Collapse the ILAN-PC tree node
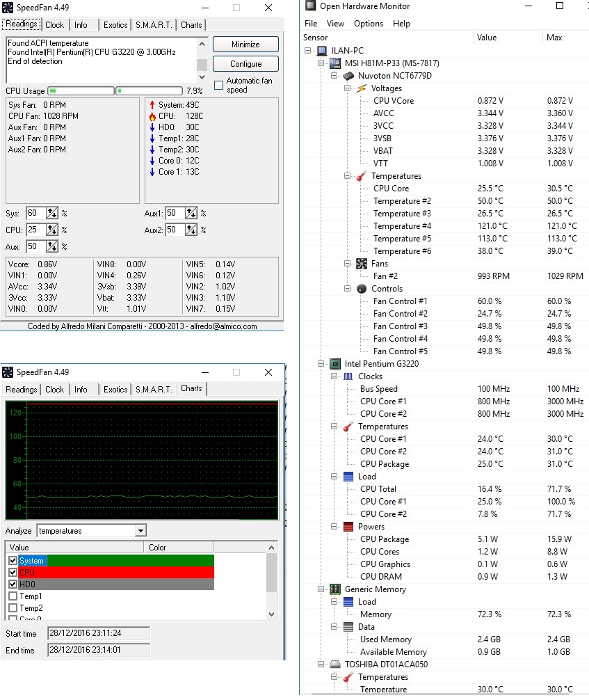This screenshot has width=589, height=700. tap(307, 50)
